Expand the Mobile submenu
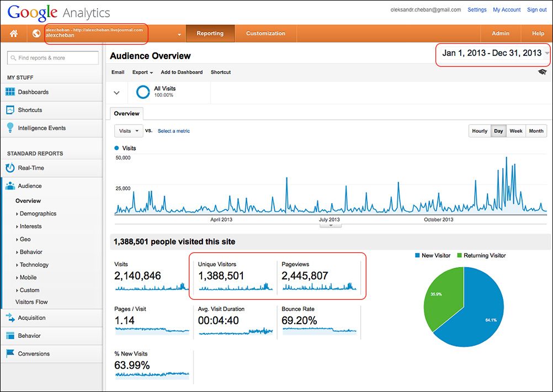The width and height of the screenshot is (553, 392). (x=26, y=277)
